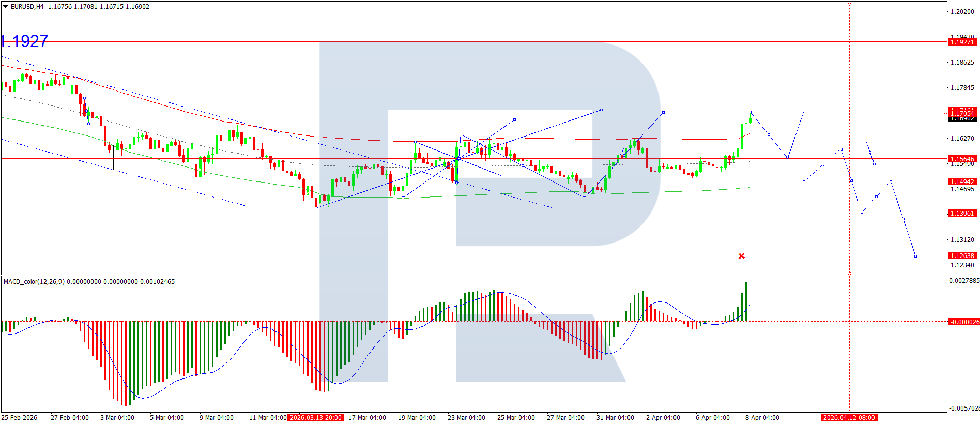
Task: Click the 2026.04.12 08:00 date marker
Action: tap(849, 418)
